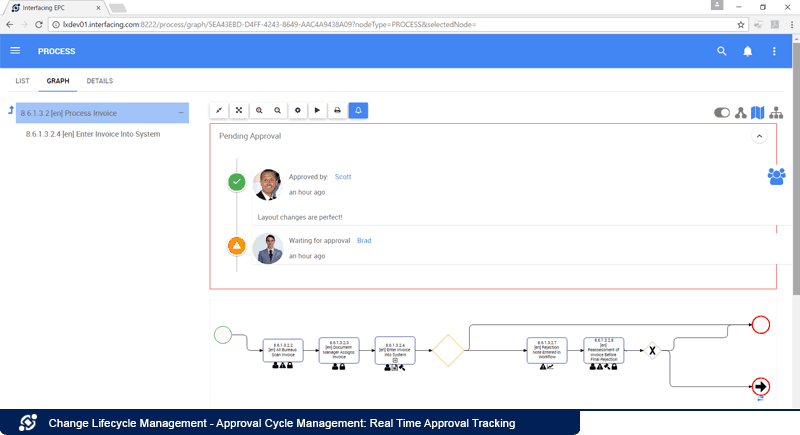Select Enter Invoice Into System tree item
The width and height of the screenshot is (800, 435).
(x=92, y=134)
